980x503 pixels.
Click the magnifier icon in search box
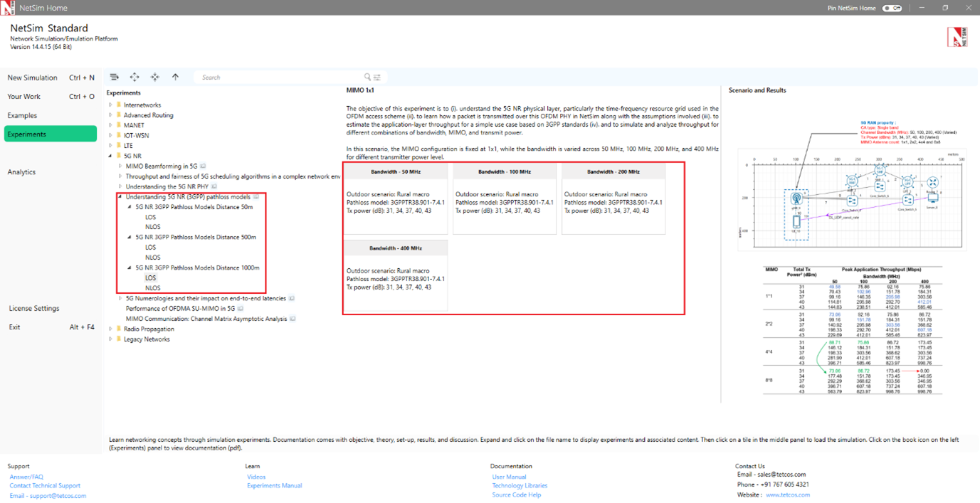pos(367,77)
